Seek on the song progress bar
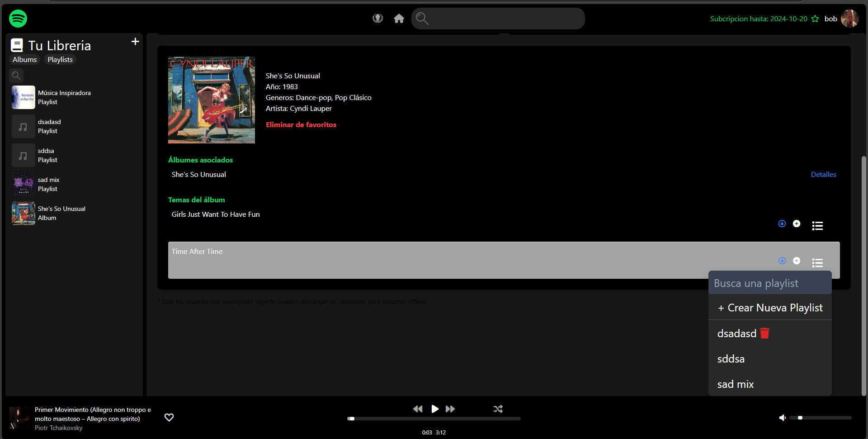This screenshot has width=868, height=439. pyautogui.click(x=434, y=419)
